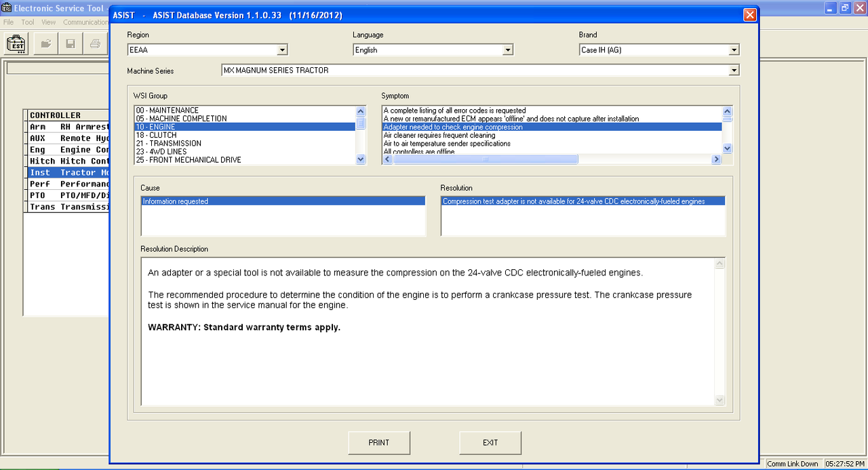Screen dimensions: 868x470
Task: Select the PTO controller row
Action: pyautogui.click(x=68, y=196)
